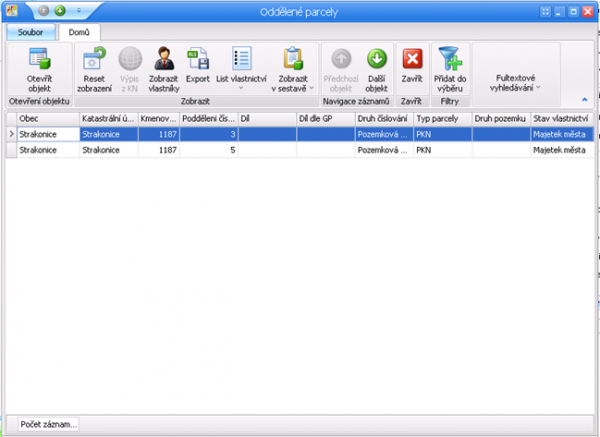This screenshot has width=600, height=437.
Task: Click the Zobrazit vlastníky icon
Action: coord(163,59)
